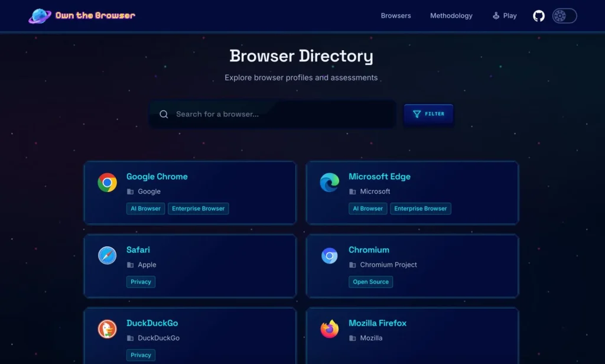Image resolution: width=605 pixels, height=364 pixels.
Task: Open the Microsoft Edge profile link
Action: point(379,177)
